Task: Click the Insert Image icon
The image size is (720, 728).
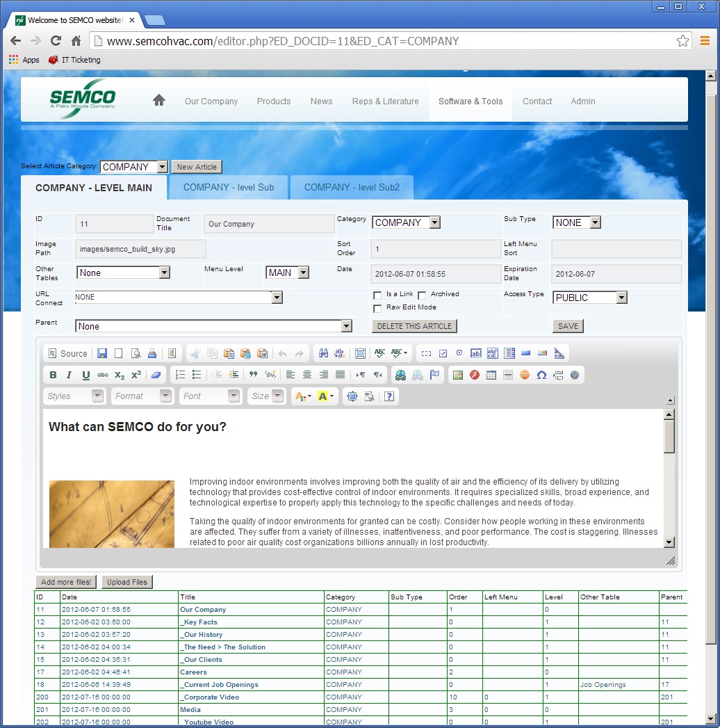Action: pos(457,375)
